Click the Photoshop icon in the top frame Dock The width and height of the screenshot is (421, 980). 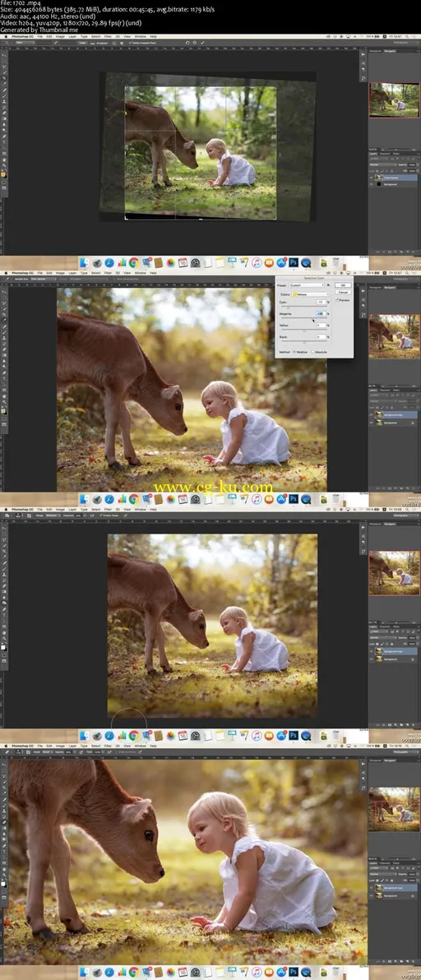294,263
